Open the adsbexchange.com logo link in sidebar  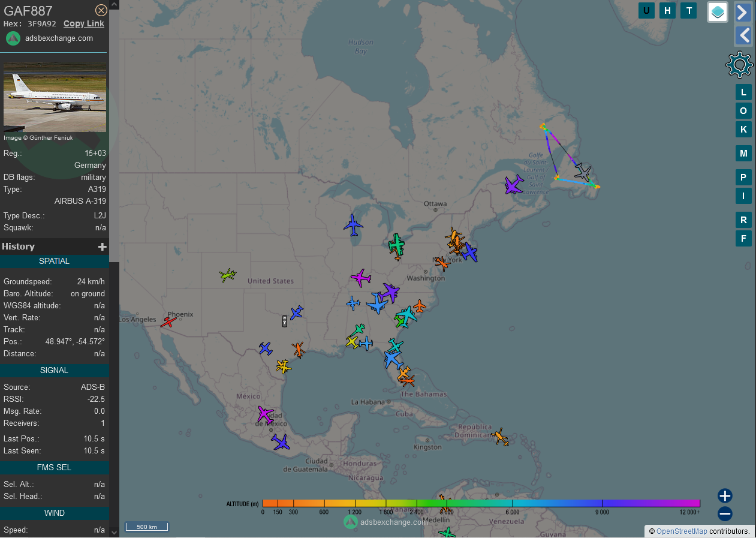[50, 38]
